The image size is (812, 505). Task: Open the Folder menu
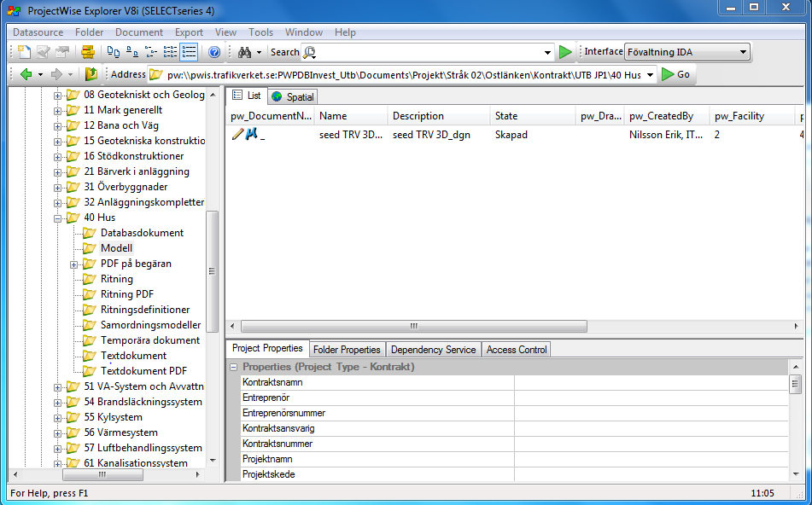coord(89,32)
